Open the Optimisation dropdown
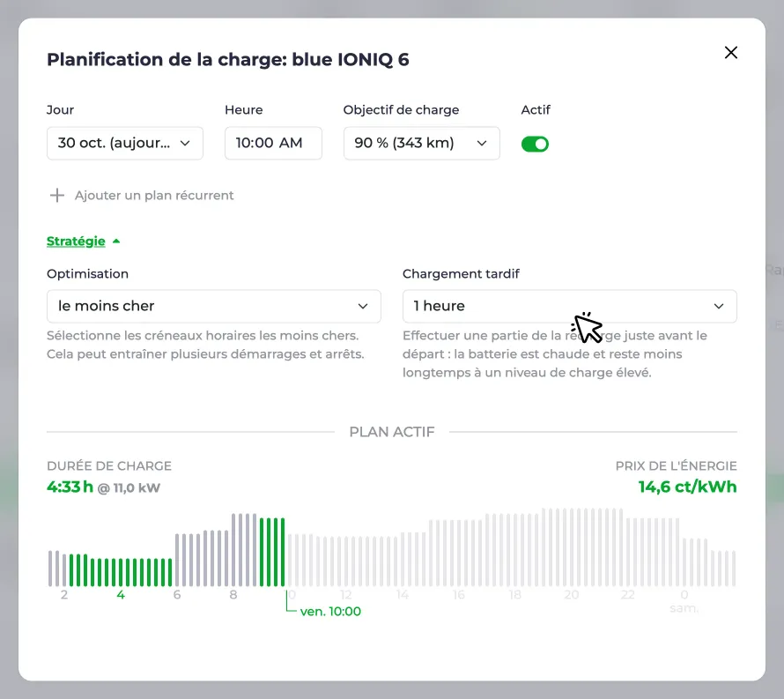The width and height of the screenshot is (784, 699). click(x=214, y=306)
